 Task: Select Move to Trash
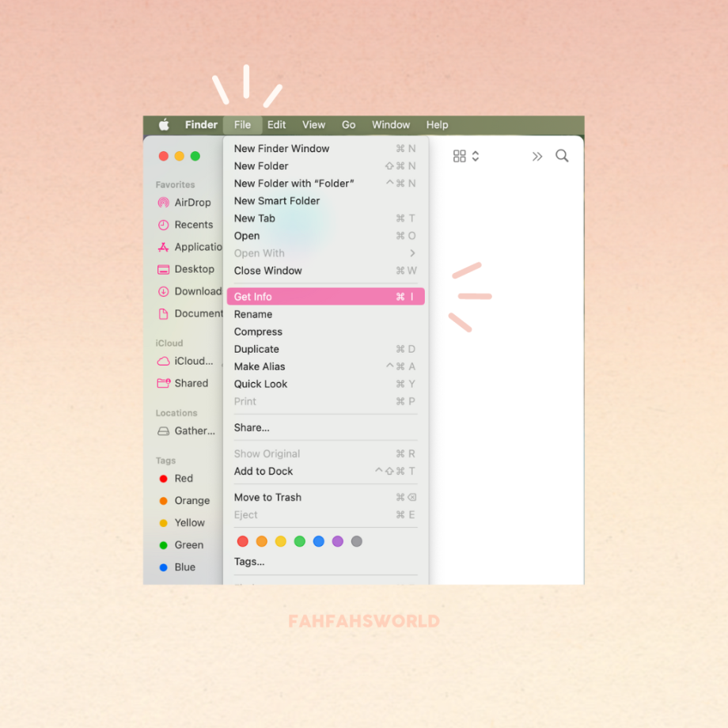pyautogui.click(x=267, y=497)
